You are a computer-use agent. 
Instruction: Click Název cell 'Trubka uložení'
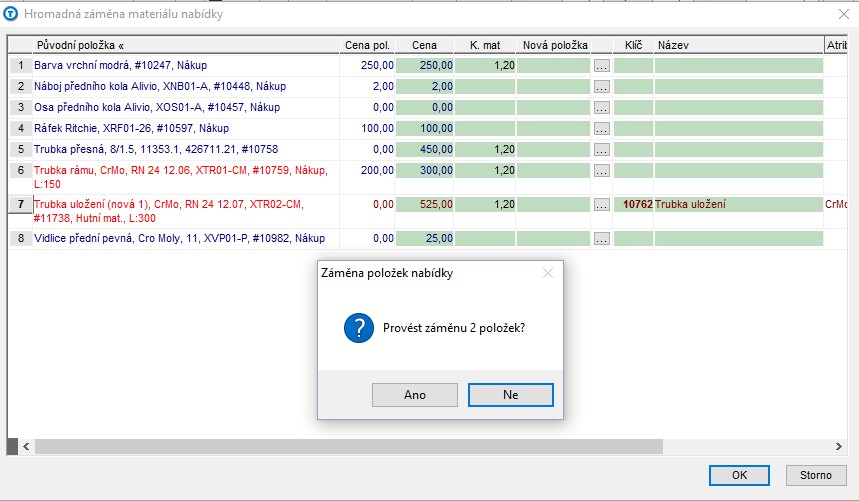(x=738, y=204)
